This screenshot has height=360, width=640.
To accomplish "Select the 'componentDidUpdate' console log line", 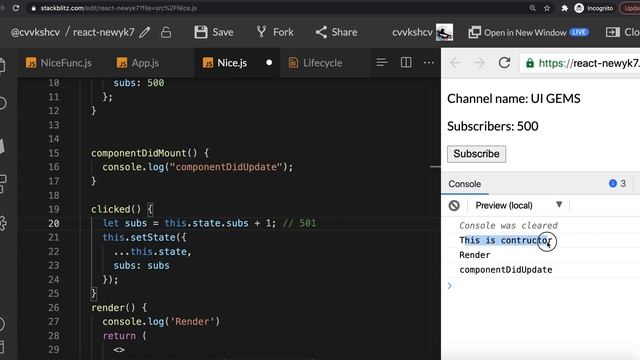I will coord(506,270).
